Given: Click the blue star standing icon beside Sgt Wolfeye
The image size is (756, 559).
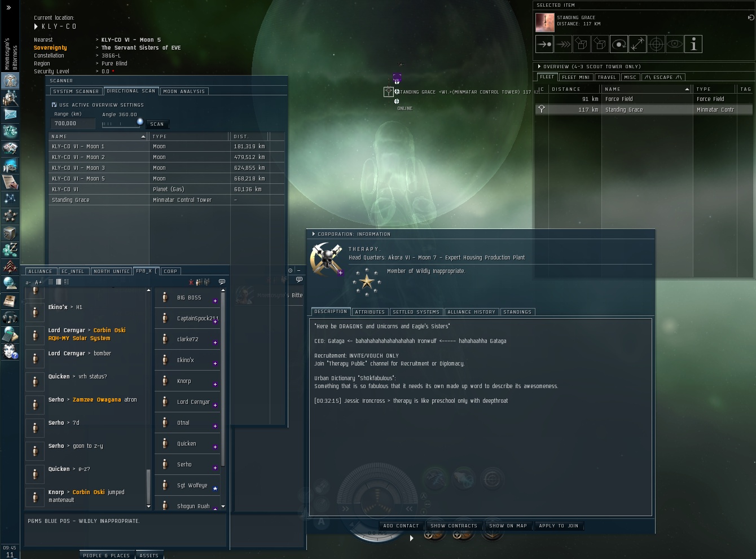Looking at the screenshot, I should click(x=215, y=488).
